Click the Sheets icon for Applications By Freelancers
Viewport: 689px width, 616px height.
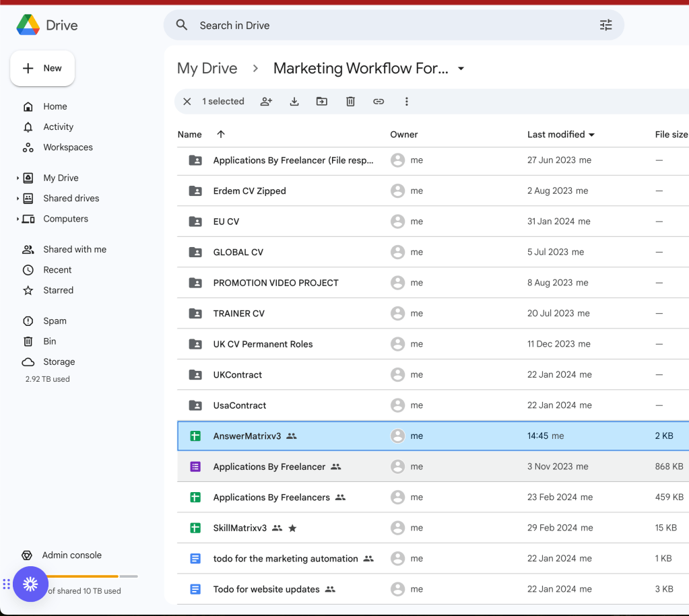click(x=195, y=498)
